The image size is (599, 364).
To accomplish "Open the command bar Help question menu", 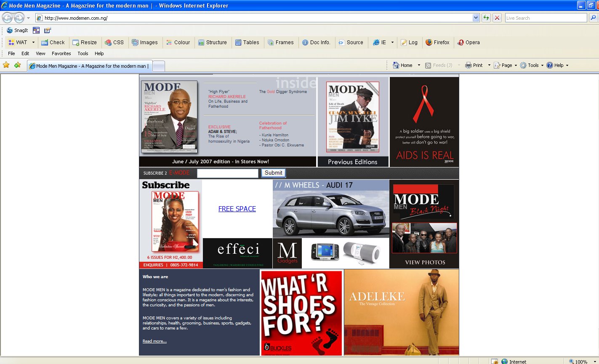I will click(557, 65).
